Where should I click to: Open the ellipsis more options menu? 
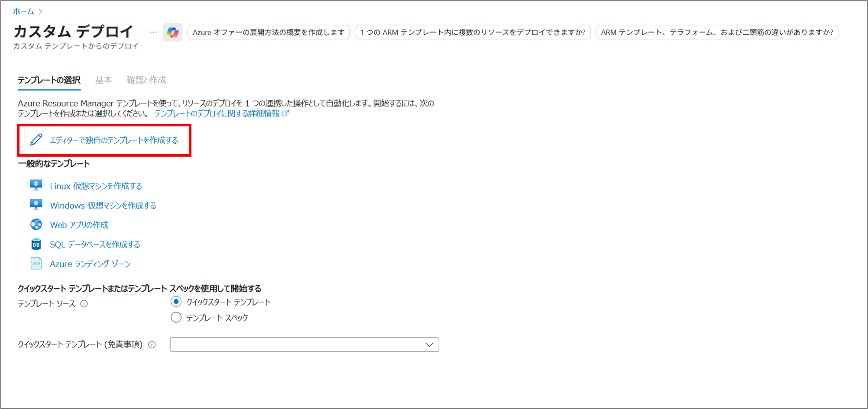[x=153, y=32]
